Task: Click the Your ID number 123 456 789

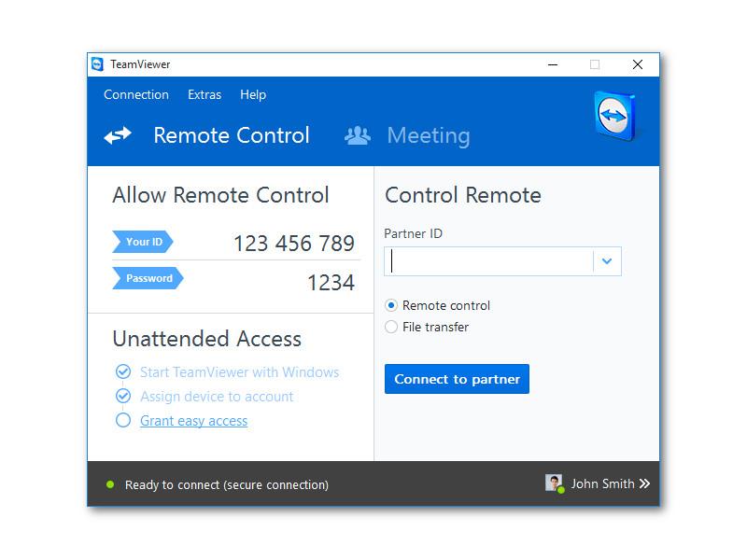Action: click(294, 244)
